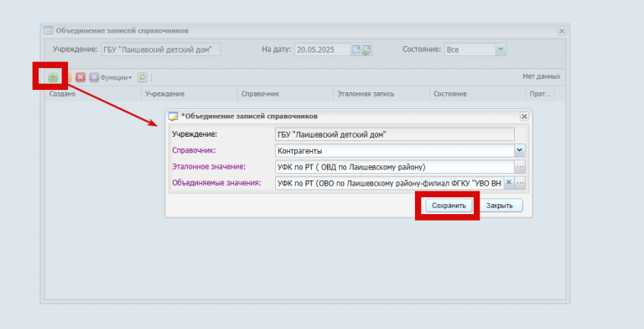The width and height of the screenshot is (644, 329).
Task: Click the green refresh list icon
Action: coord(142,77)
